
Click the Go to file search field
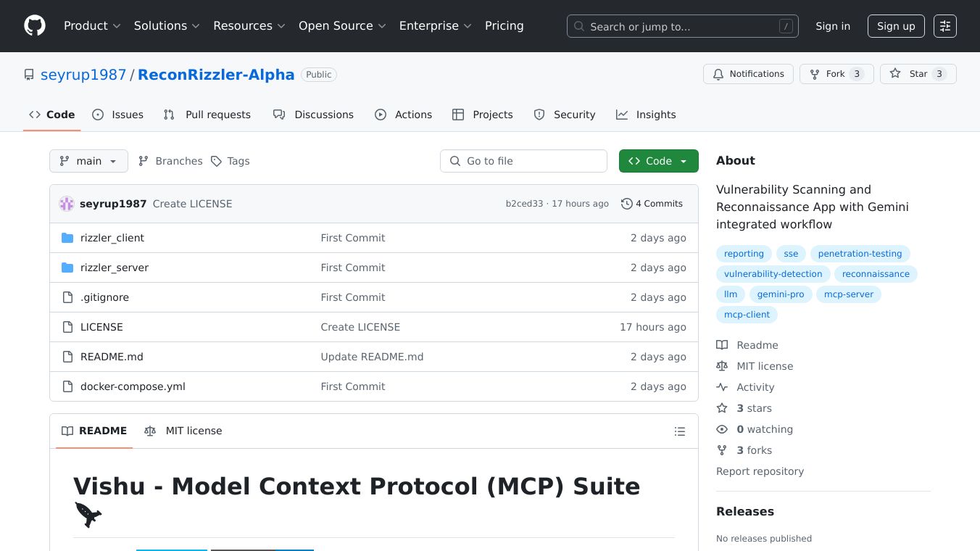(x=523, y=161)
